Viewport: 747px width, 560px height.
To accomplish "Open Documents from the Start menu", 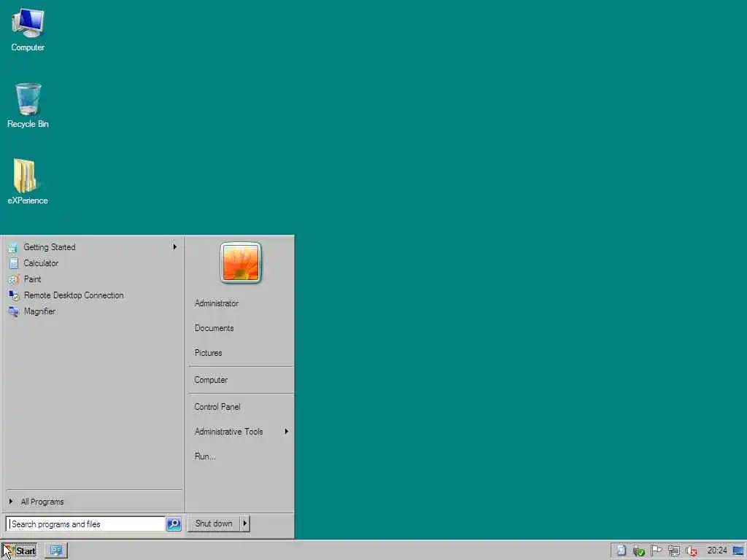I will click(214, 328).
